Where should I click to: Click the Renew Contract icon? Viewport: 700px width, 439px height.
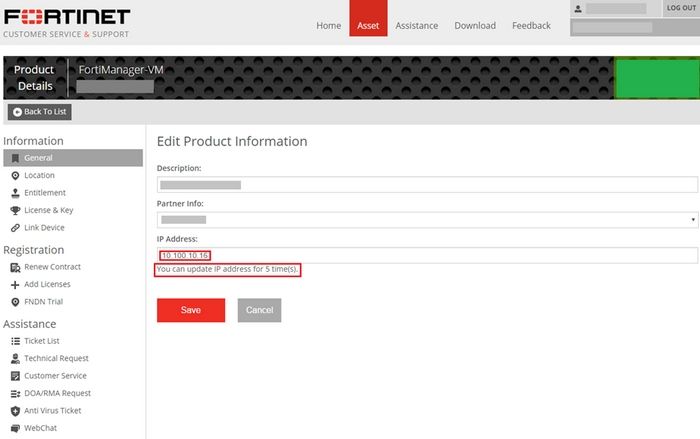click(15, 267)
